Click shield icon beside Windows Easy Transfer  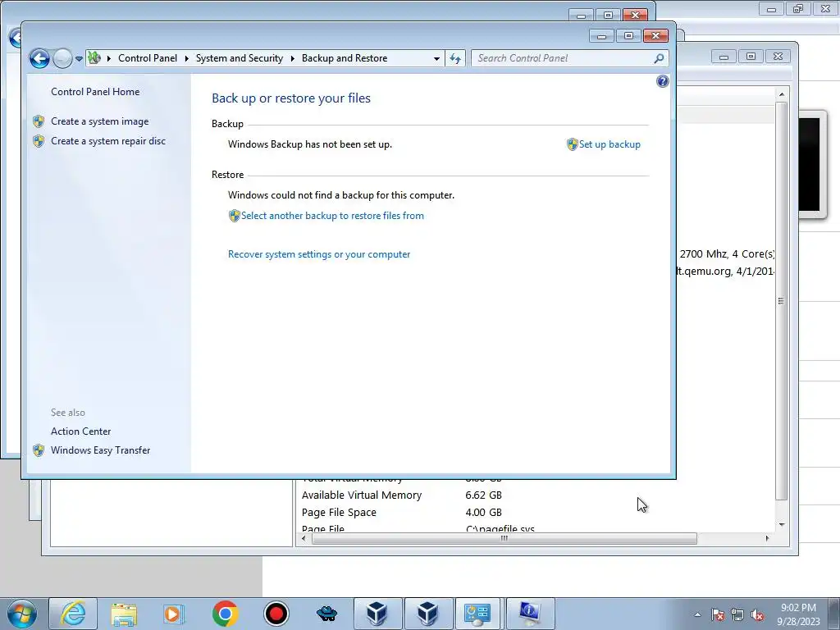point(39,450)
